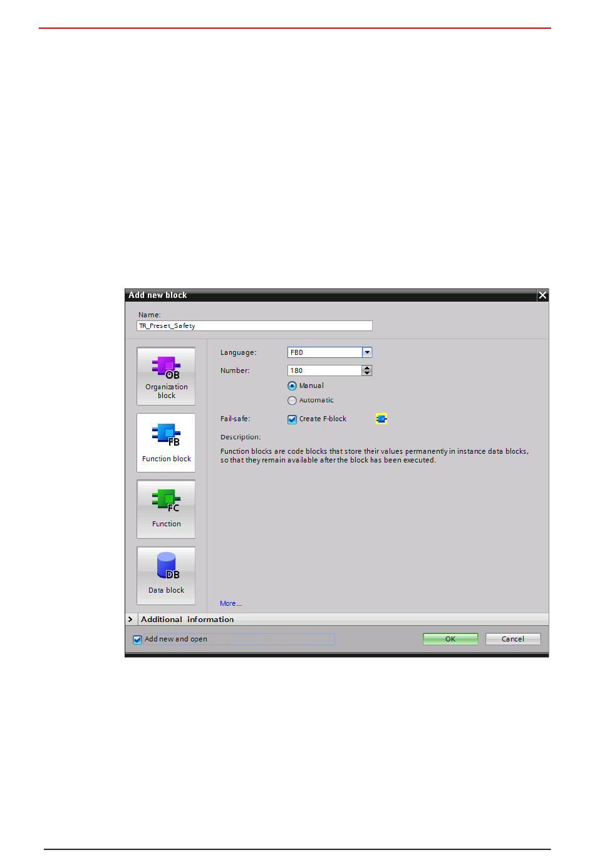This screenshot has width=595, height=868.
Task: Toggle the Create F-block checkbox
Action: pos(292,419)
